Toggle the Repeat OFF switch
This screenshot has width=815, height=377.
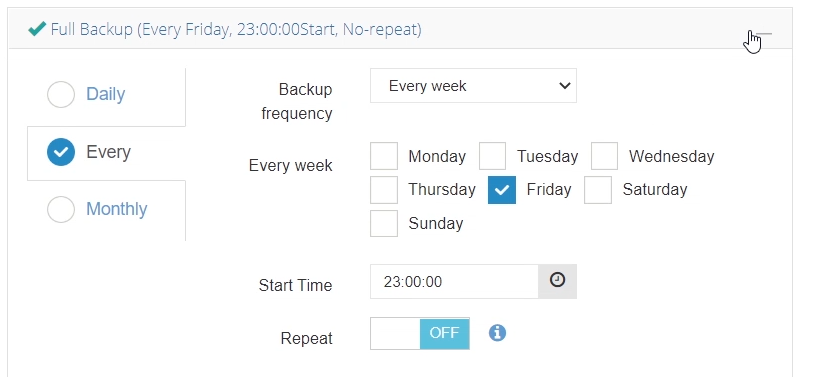point(420,333)
